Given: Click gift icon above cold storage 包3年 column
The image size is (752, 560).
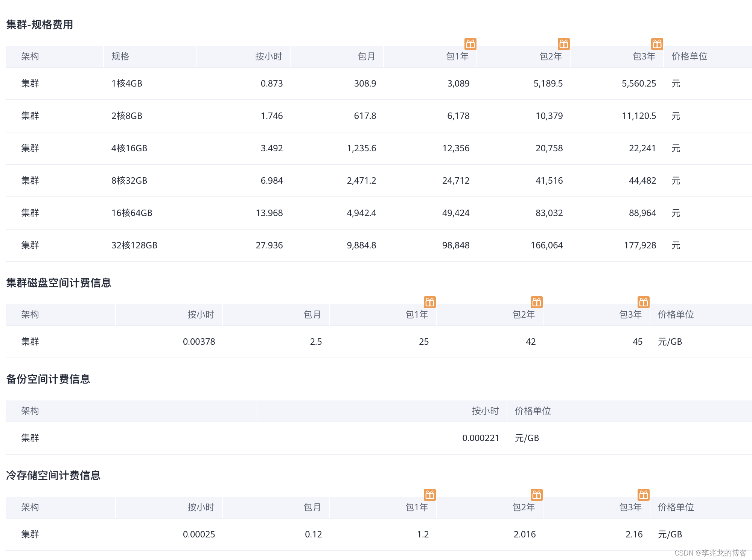Looking at the screenshot, I should (643, 495).
